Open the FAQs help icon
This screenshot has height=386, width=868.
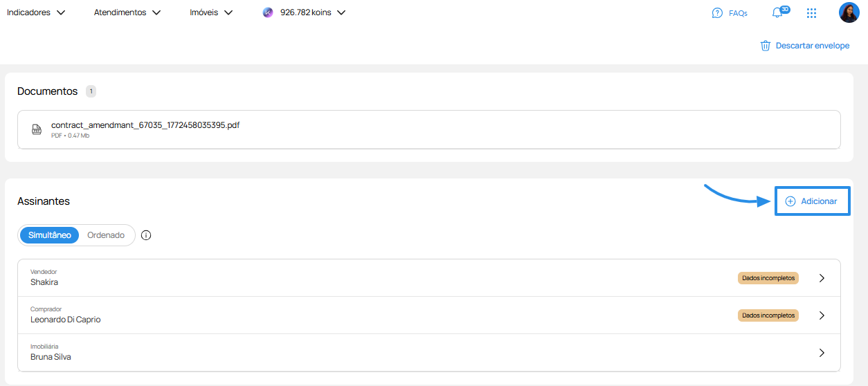click(717, 12)
